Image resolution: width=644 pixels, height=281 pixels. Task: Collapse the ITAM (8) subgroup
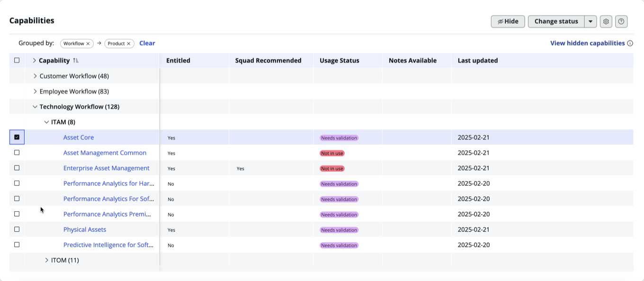point(46,122)
